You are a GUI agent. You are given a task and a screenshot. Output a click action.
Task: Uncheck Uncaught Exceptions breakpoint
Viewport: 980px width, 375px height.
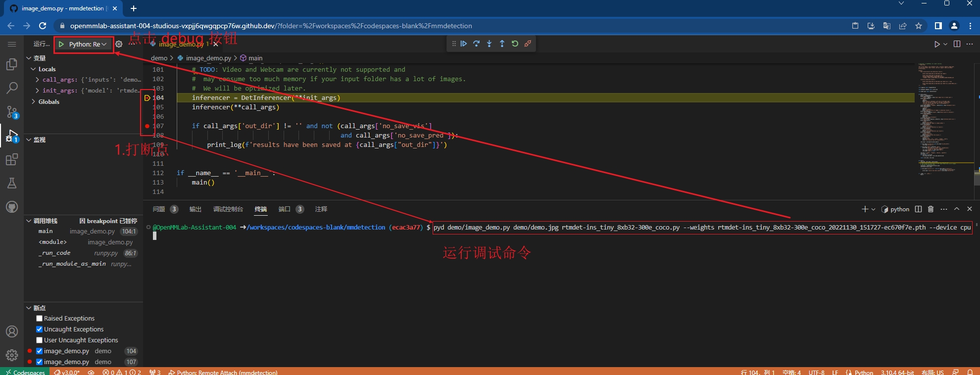40,329
